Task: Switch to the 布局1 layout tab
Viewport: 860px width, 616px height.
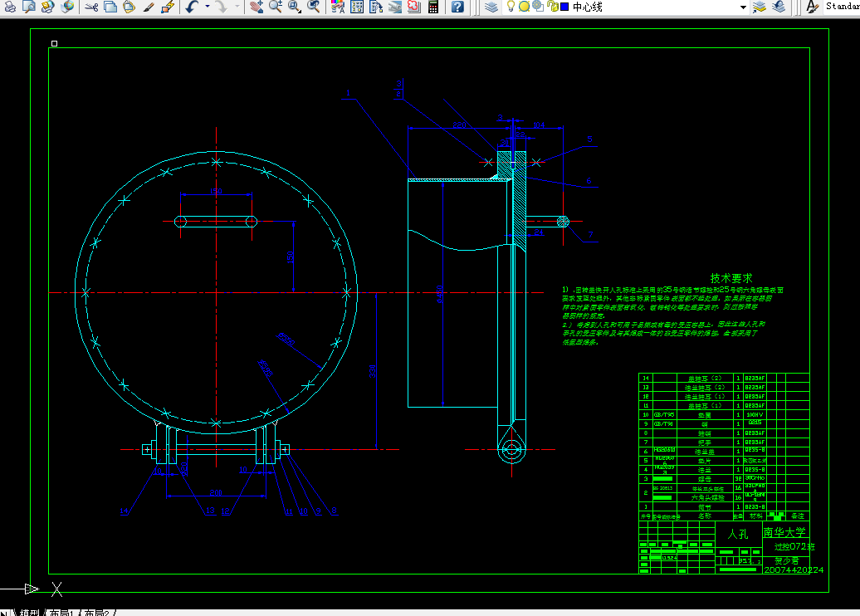Action: click(x=61, y=612)
